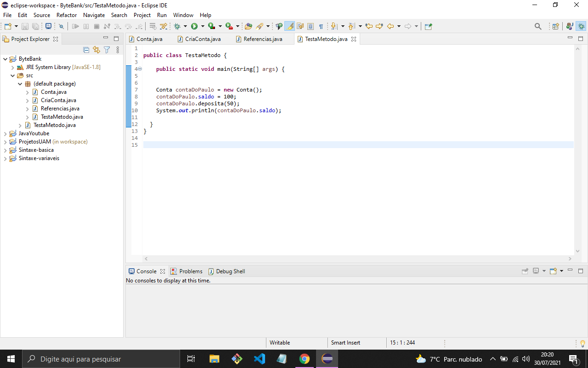Screen dimensions: 588x368
Task: Click the Project Explorer filter funnel icon
Action: (107, 50)
